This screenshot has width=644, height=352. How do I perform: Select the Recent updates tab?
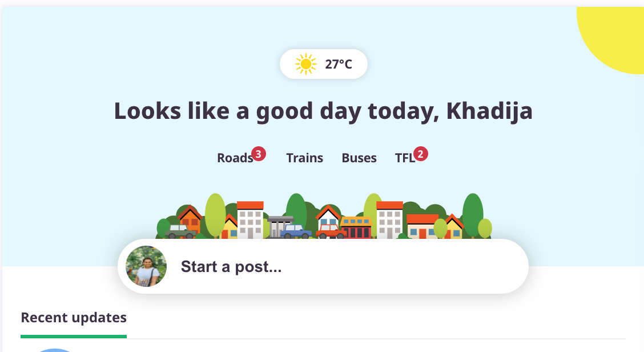tap(74, 318)
